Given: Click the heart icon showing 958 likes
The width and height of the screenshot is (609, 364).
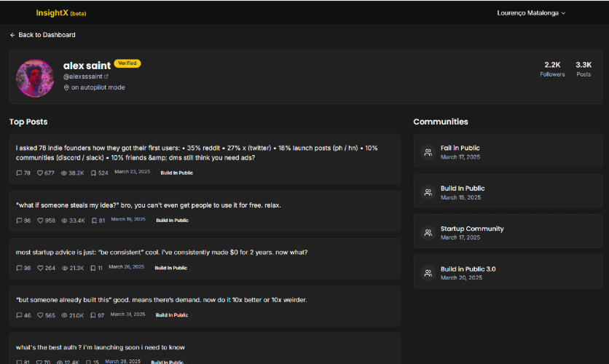Looking at the screenshot, I should click(x=40, y=221).
